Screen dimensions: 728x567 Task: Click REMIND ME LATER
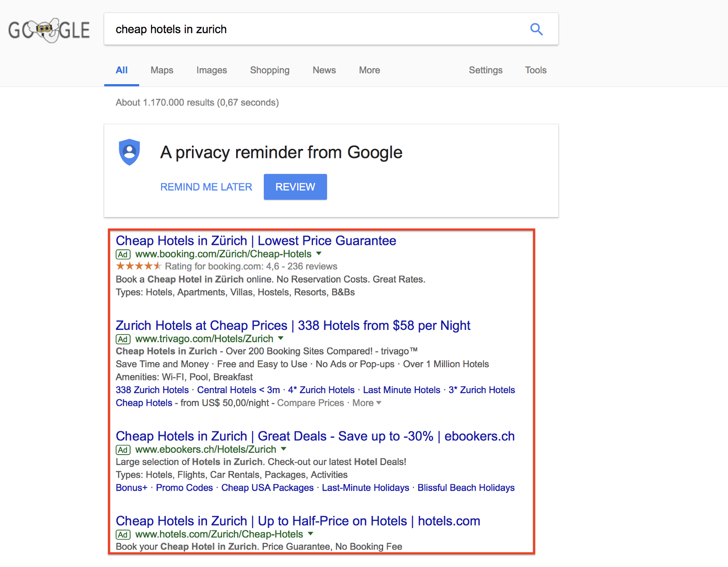[206, 187]
